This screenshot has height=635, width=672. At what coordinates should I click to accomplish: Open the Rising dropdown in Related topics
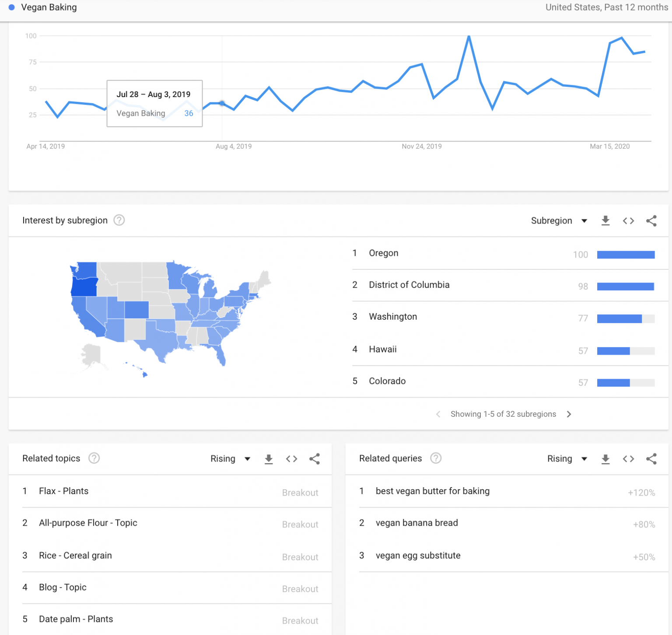point(230,459)
